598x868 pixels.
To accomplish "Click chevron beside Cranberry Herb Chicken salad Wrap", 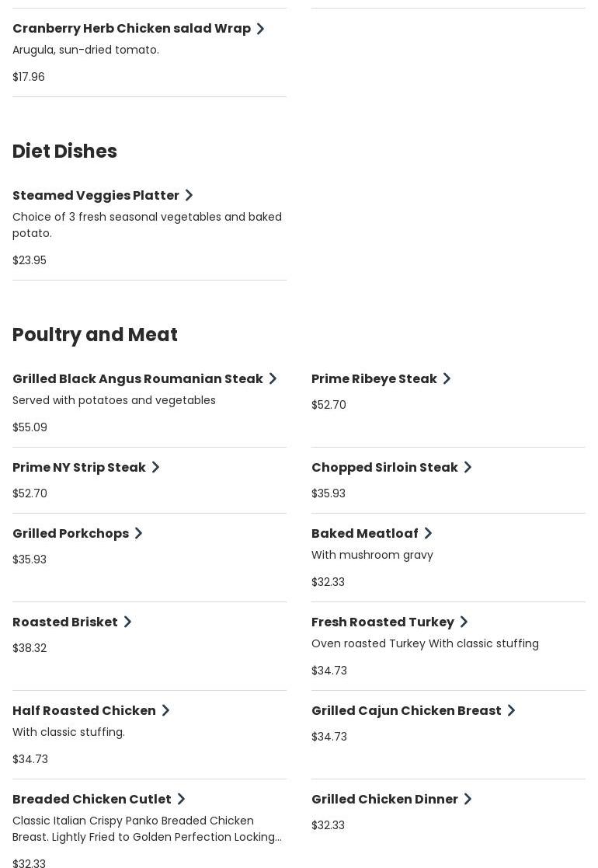I will [261, 29].
